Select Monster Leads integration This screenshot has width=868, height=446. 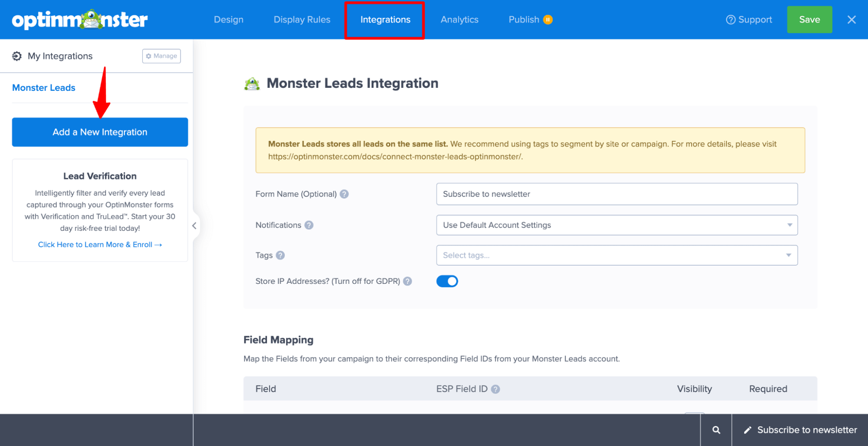(x=44, y=88)
